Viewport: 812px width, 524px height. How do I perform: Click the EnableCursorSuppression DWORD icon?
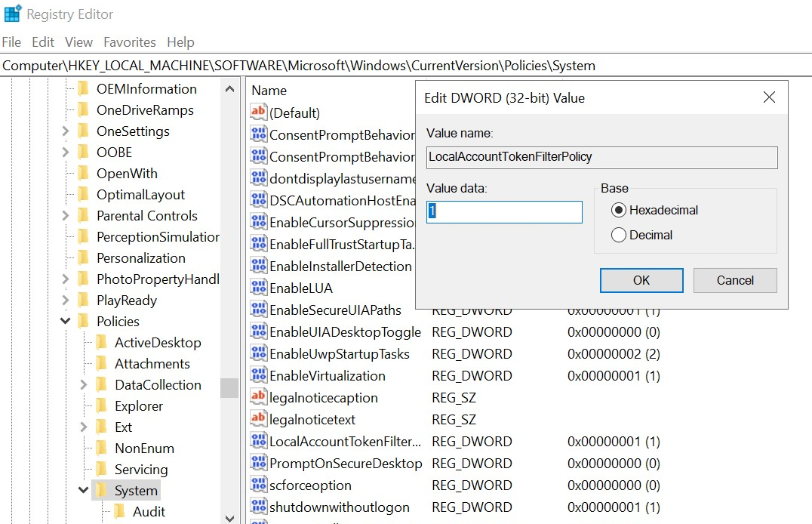pos(258,220)
